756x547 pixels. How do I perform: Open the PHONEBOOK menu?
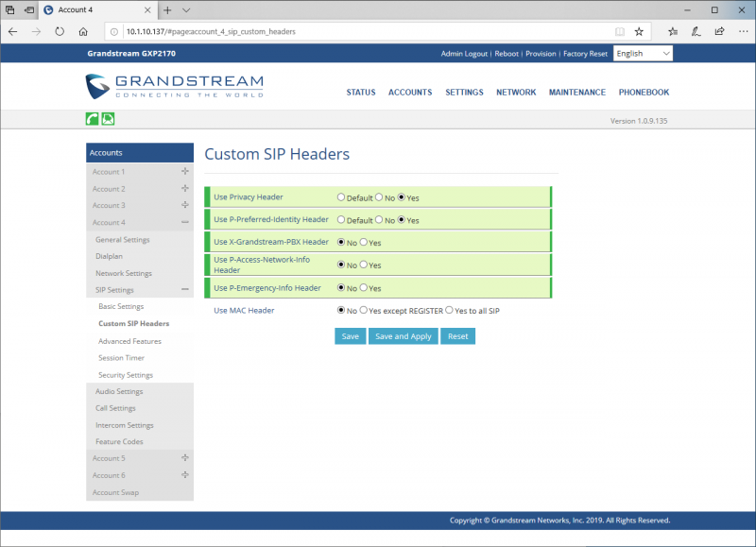click(644, 92)
